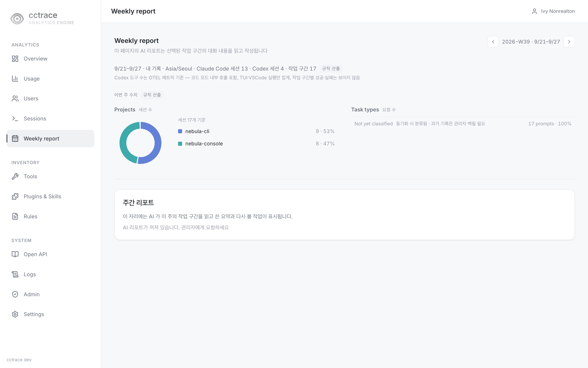
Task: Click the Weekly report calendar icon
Action: click(x=15, y=138)
